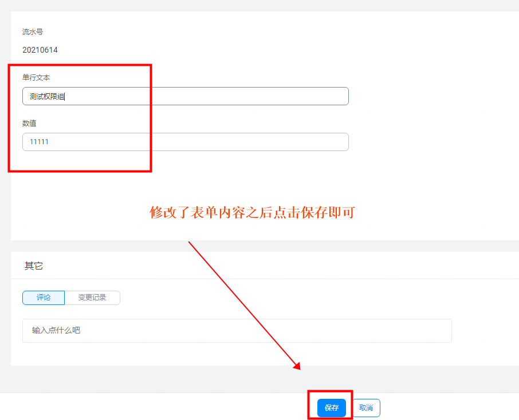This screenshot has width=519, height=420.
Task: Click the 数值 field showing 11111
Action: (186, 142)
